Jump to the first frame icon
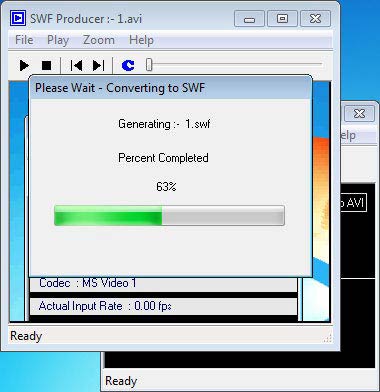Viewport: 380px width, 392px height. point(76,65)
